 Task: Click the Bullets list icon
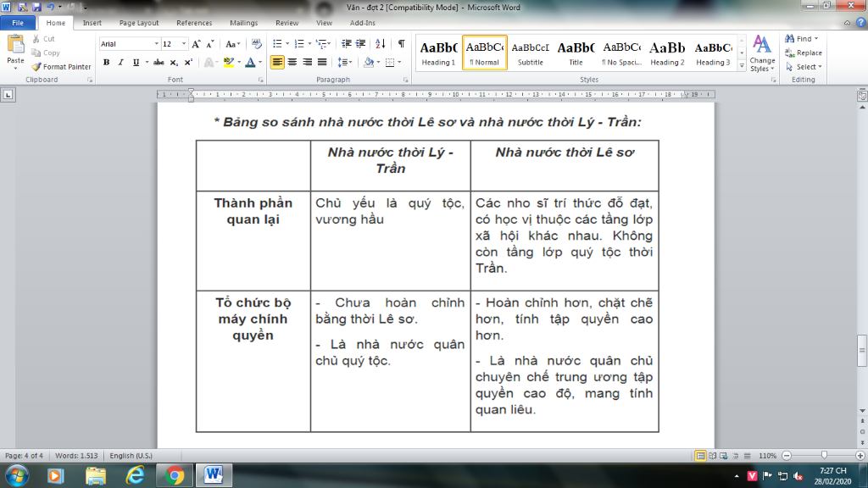(x=277, y=44)
